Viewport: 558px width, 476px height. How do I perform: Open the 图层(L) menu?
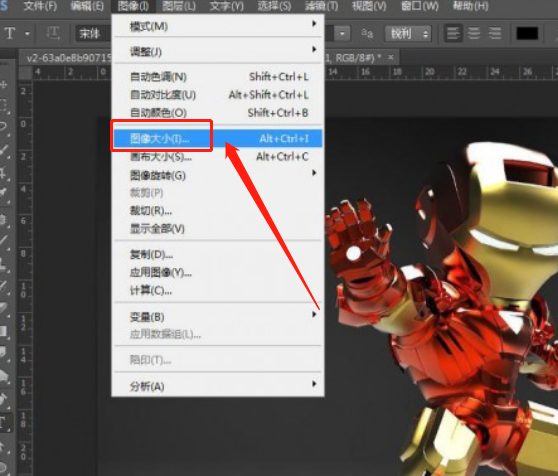[179, 6]
